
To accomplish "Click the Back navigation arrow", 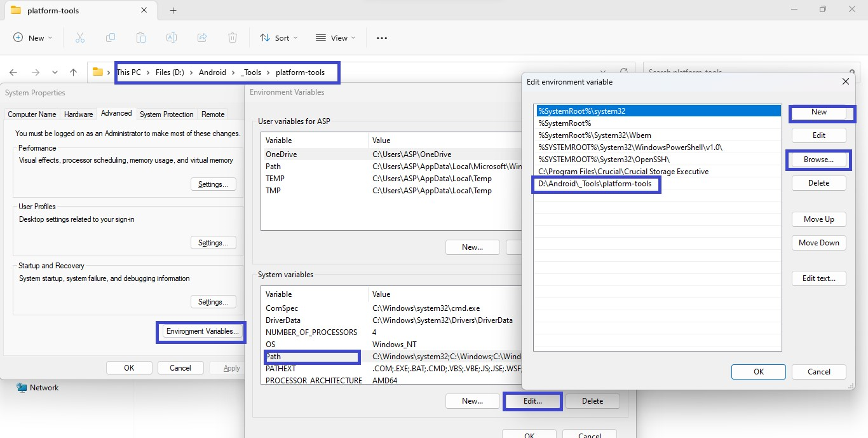I will click(x=13, y=72).
